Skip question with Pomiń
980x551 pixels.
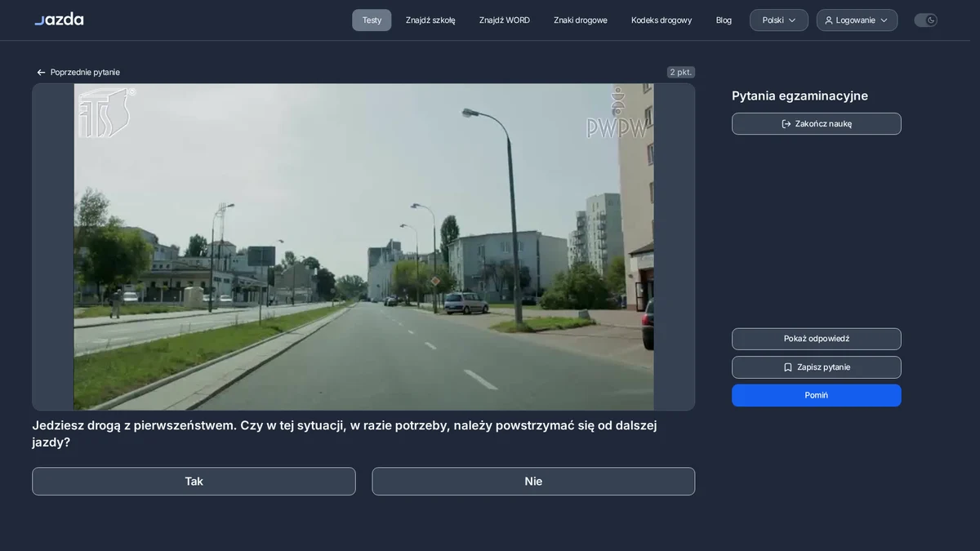817,395
